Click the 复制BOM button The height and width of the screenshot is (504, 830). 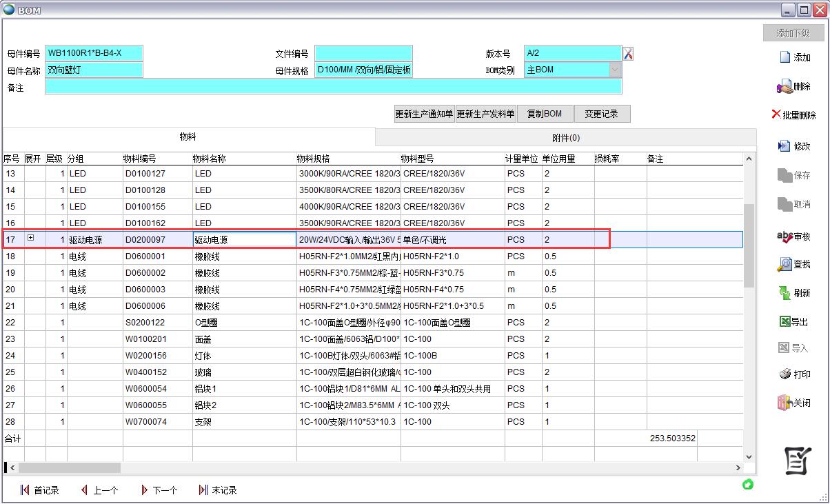[x=545, y=114]
